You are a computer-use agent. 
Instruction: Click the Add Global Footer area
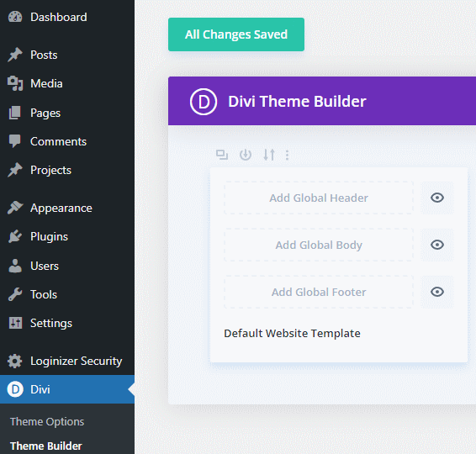click(319, 292)
